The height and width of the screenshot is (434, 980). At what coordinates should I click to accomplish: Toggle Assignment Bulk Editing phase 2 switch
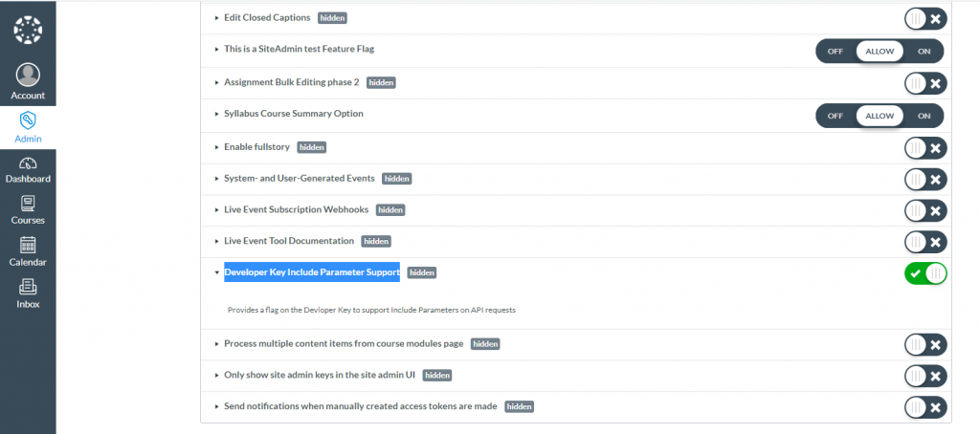[925, 83]
